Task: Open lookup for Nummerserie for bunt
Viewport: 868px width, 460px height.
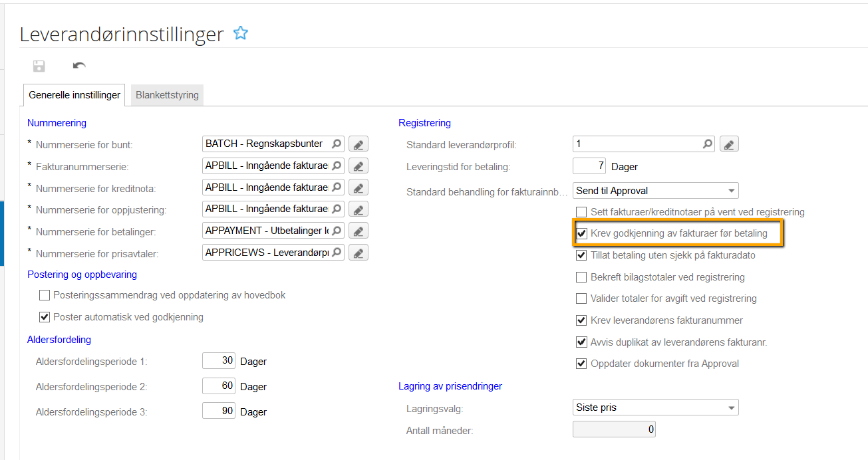Action: coord(337,144)
